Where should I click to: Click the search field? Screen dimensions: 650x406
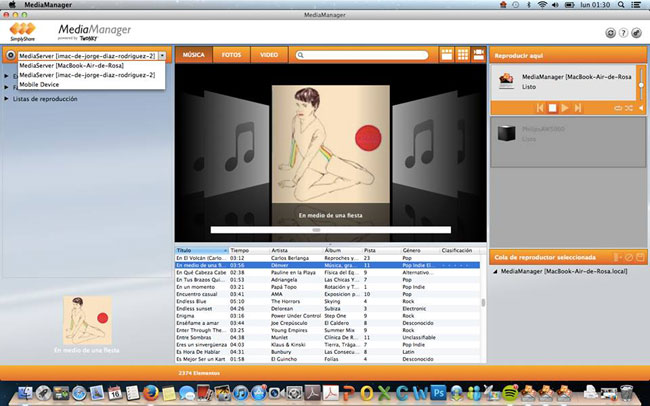click(x=362, y=55)
